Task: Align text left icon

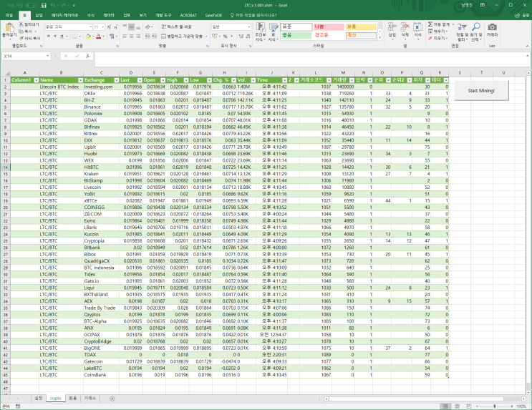Action: pyautogui.click(x=125, y=36)
